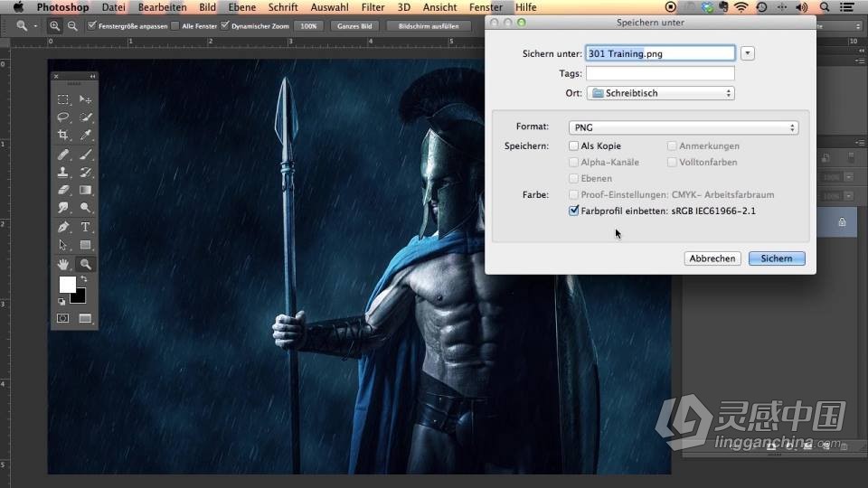Open the Ansicht menu
Screen dimensions: 868x488
(x=440, y=7)
